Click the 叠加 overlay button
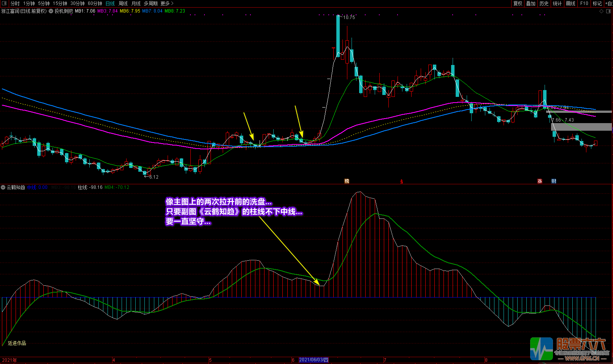This screenshot has width=613, height=364. click(x=531, y=3)
